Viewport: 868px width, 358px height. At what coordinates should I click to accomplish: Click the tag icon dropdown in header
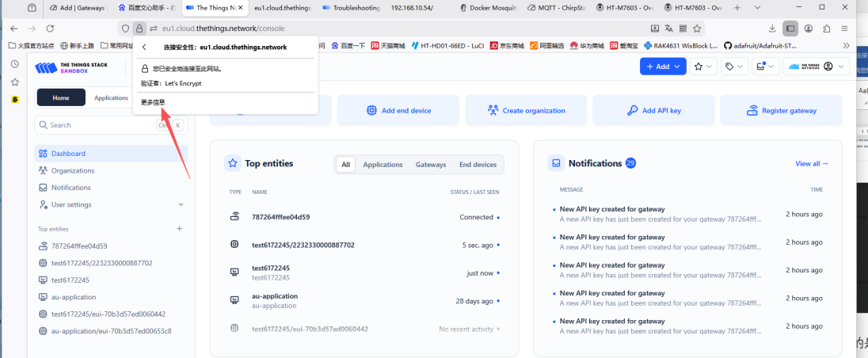[733, 67]
